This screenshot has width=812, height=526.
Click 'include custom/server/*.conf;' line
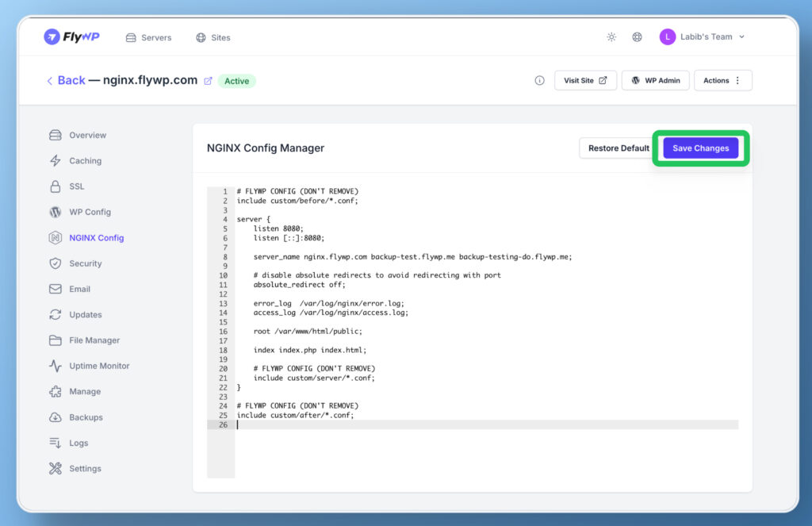click(x=314, y=378)
